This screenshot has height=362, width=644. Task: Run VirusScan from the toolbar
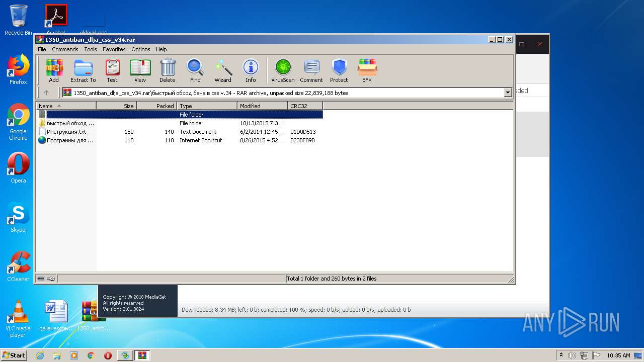coord(283,71)
